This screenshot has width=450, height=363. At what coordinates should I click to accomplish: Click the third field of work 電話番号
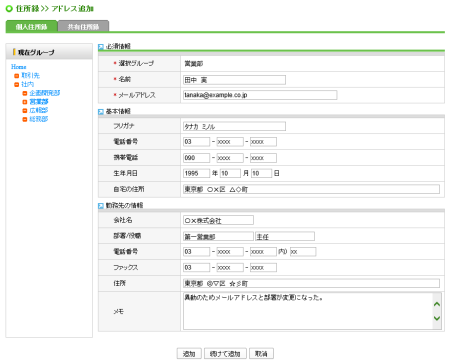tap(263, 252)
